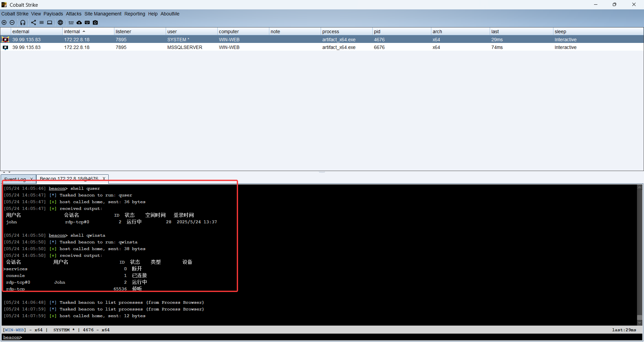Sort by the pid column header
Image resolution: width=644 pixels, height=342 pixels.
(x=402, y=32)
